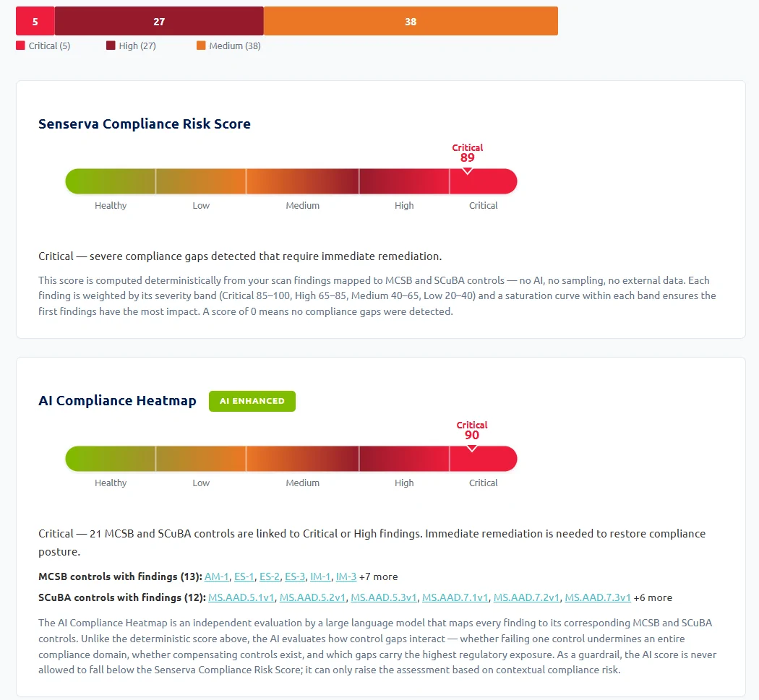Image resolution: width=759 pixels, height=700 pixels.
Task: Click the Medium legend color swatch
Action: (202, 45)
